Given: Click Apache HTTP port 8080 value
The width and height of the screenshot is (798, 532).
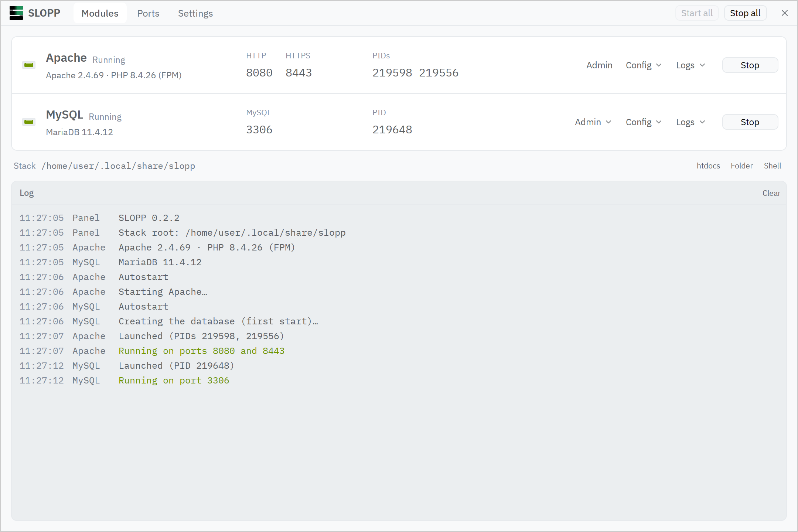Looking at the screenshot, I should click(x=259, y=72).
